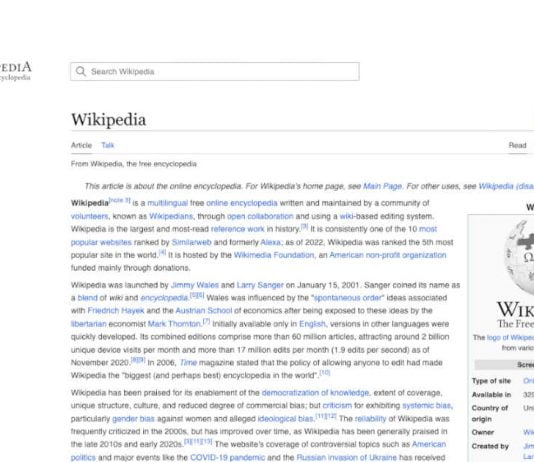Click the 'Country of origin' infobox label

(x=489, y=413)
